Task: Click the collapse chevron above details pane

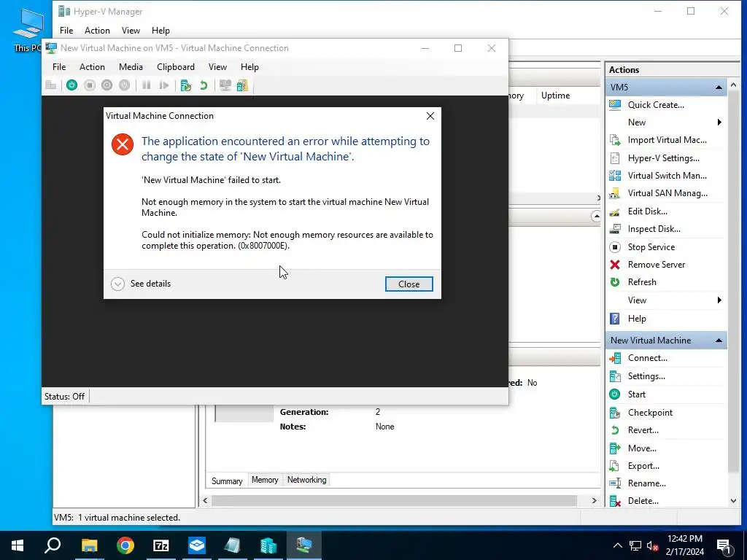Action: click(596, 216)
